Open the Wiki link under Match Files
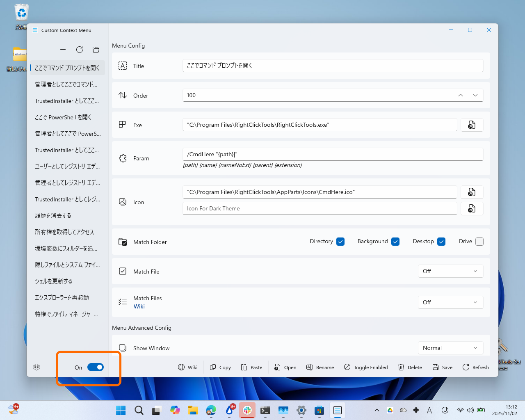This screenshot has width=525, height=420. click(x=139, y=306)
